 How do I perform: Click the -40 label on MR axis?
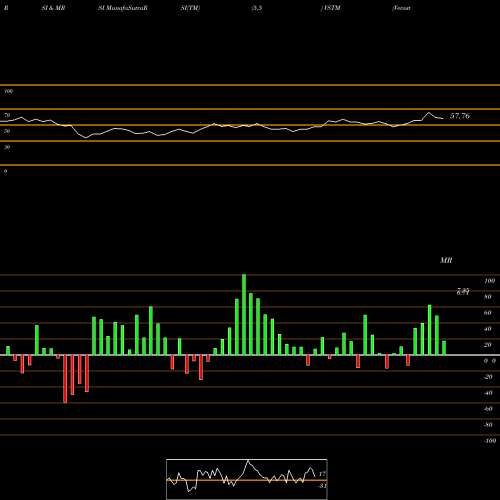pos(488,393)
